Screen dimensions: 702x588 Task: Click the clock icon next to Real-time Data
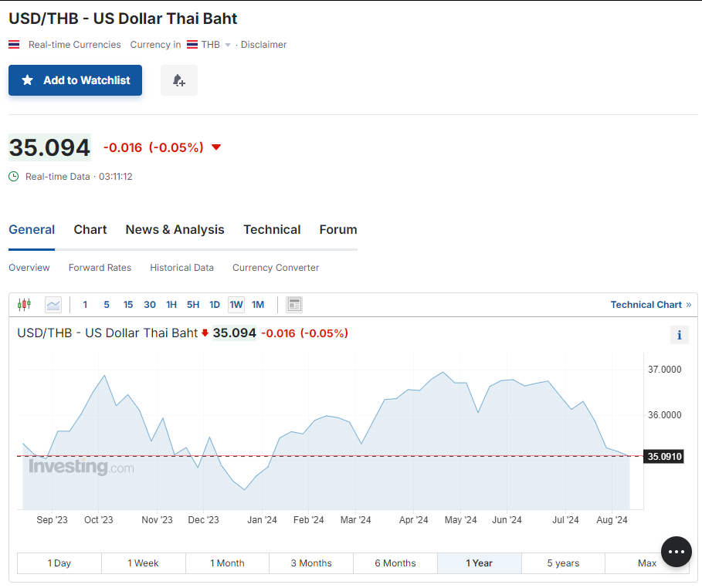[14, 177]
